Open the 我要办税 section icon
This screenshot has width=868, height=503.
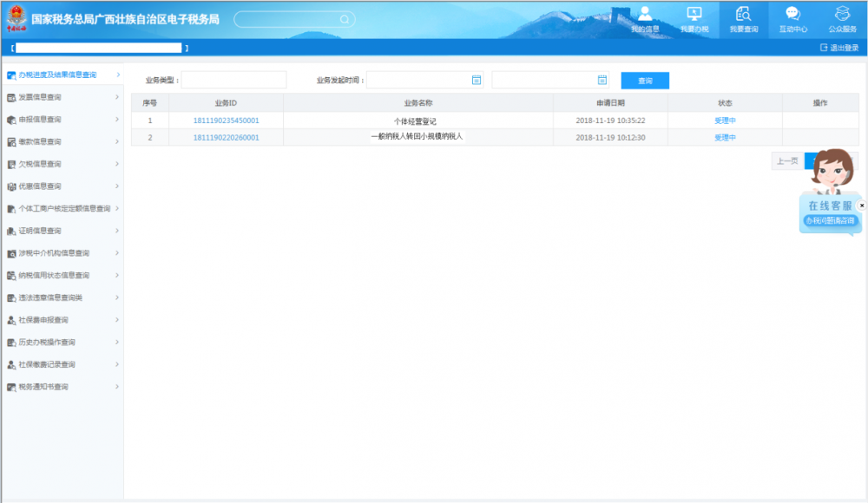tap(694, 19)
